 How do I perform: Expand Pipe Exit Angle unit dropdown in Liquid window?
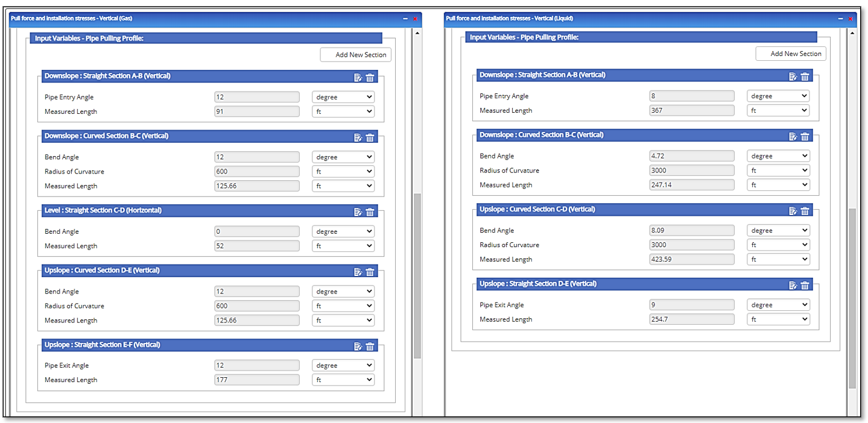point(778,305)
